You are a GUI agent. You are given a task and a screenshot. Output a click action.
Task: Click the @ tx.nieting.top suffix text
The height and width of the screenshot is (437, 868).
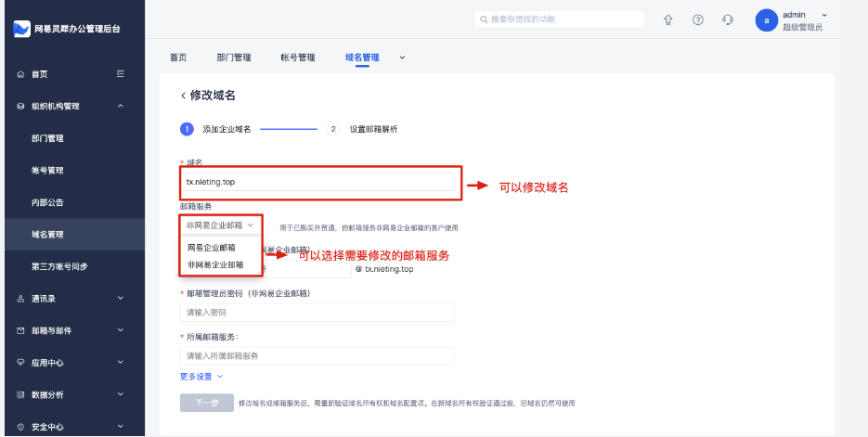pyautogui.click(x=384, y=269)
